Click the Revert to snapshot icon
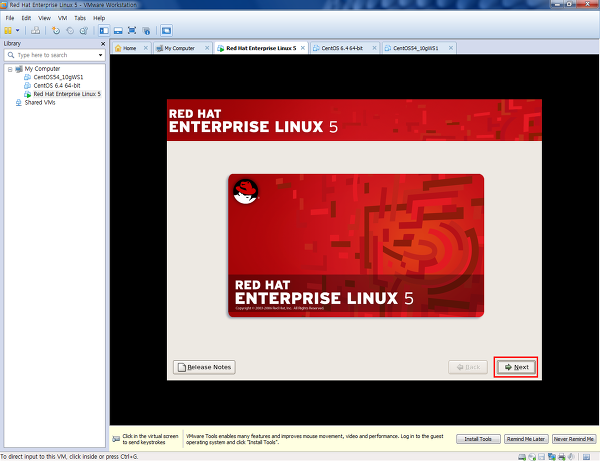The image size is (600, 461). click(x=70, y=31)
